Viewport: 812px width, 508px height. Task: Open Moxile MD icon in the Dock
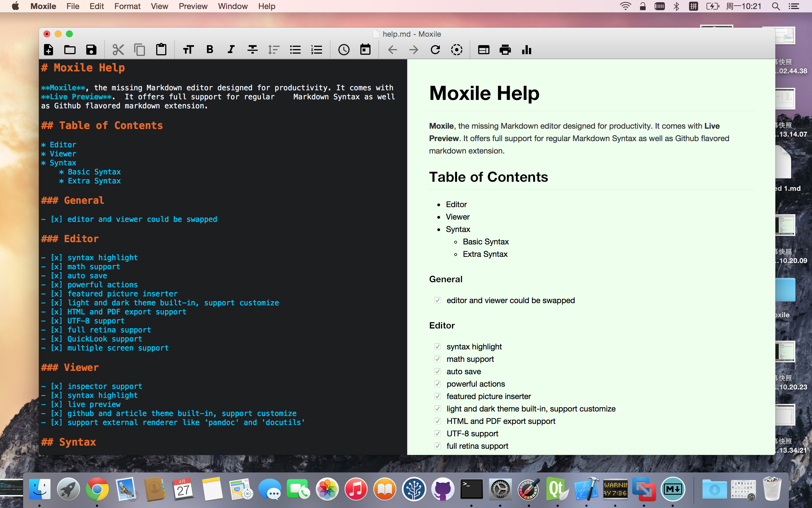click(673, 489)
